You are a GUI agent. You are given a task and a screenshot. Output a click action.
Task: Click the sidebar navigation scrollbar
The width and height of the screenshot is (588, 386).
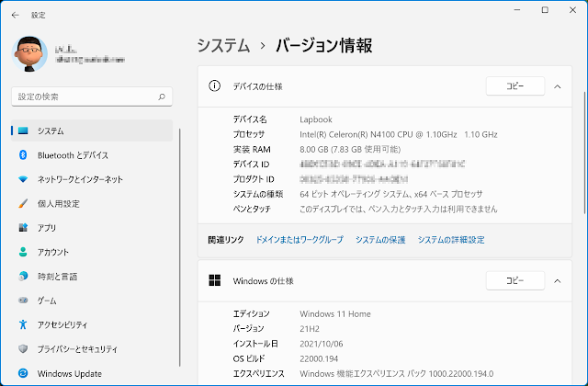[x=180, y=247]
